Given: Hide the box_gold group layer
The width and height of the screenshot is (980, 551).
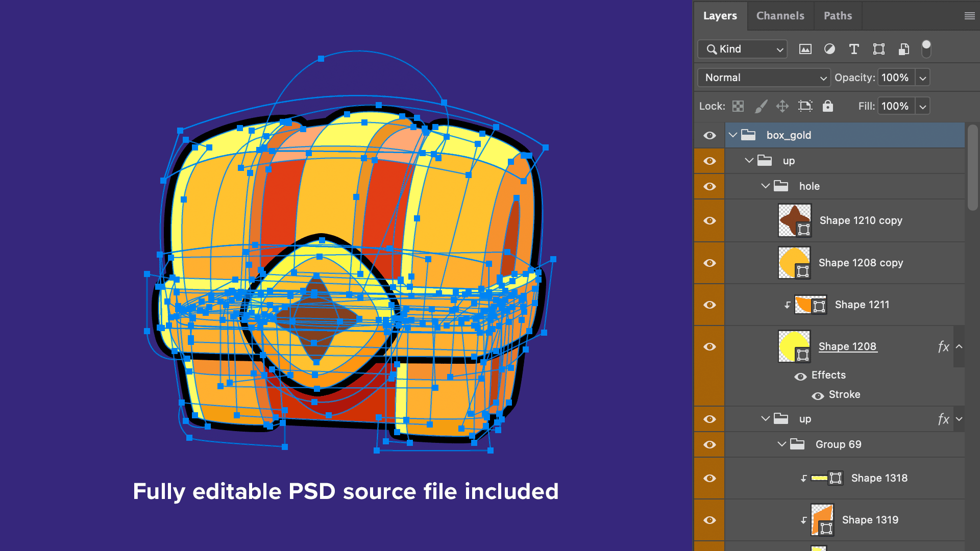Looking at the screenshot, I should 709,135.
